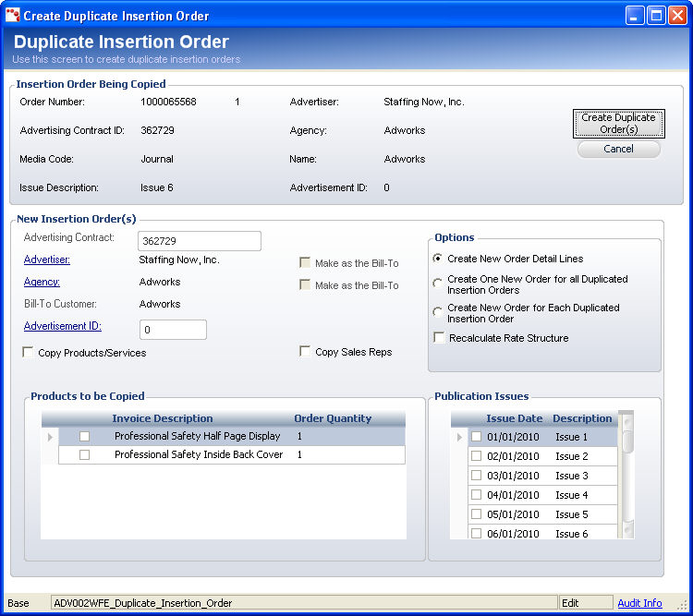Check the Professional Safety Half Page Display row
The height and width of the screenshot is (616, 693).
click(85, 436)
